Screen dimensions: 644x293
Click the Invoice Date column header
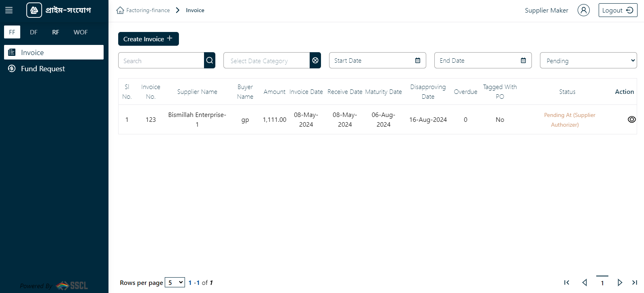pyautogui.click(x=306, y=91)
